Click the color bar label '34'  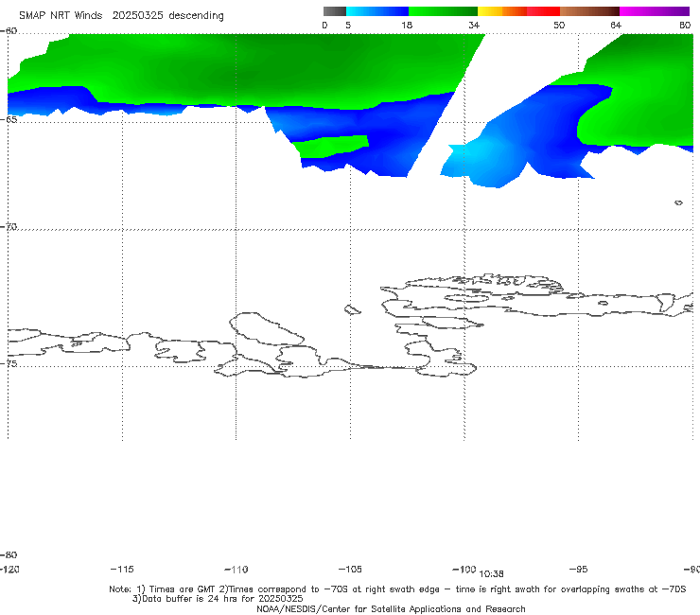coord(474,26)
